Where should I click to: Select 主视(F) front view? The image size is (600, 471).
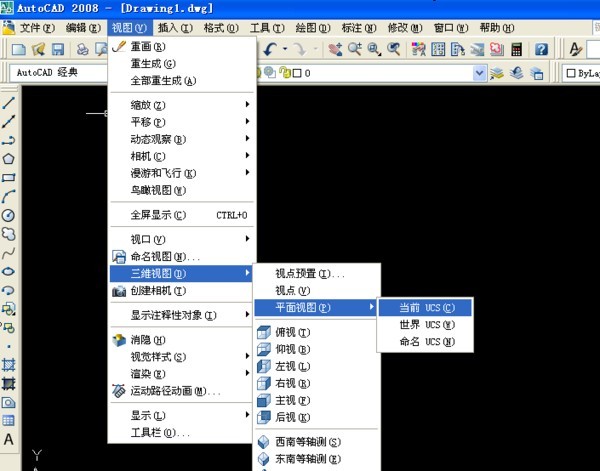(317, 400)
